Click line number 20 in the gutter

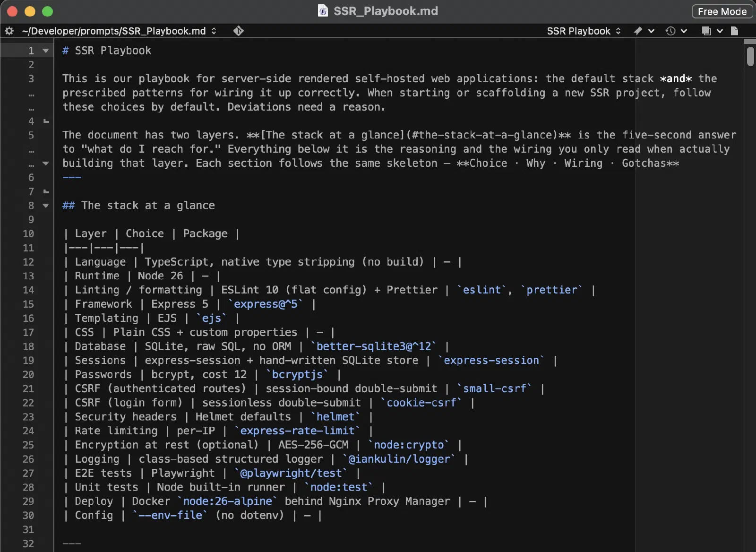point(28,375)
